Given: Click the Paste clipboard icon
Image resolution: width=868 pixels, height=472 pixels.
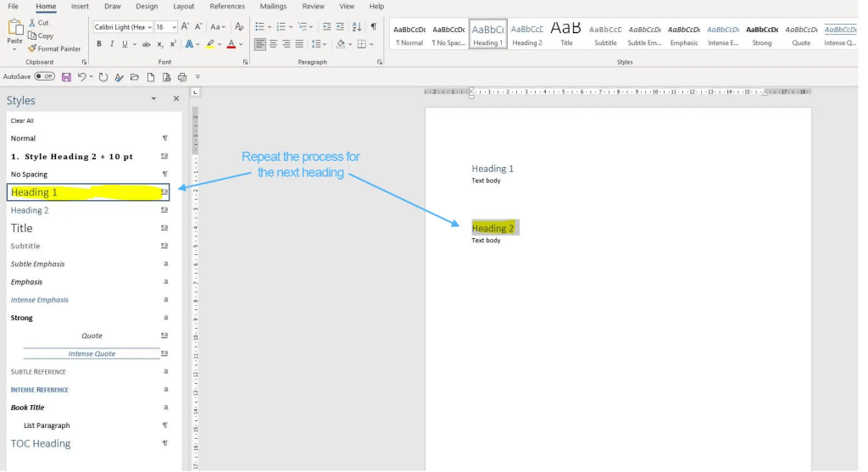Looking at the screenshot, I should coord(15,27).
